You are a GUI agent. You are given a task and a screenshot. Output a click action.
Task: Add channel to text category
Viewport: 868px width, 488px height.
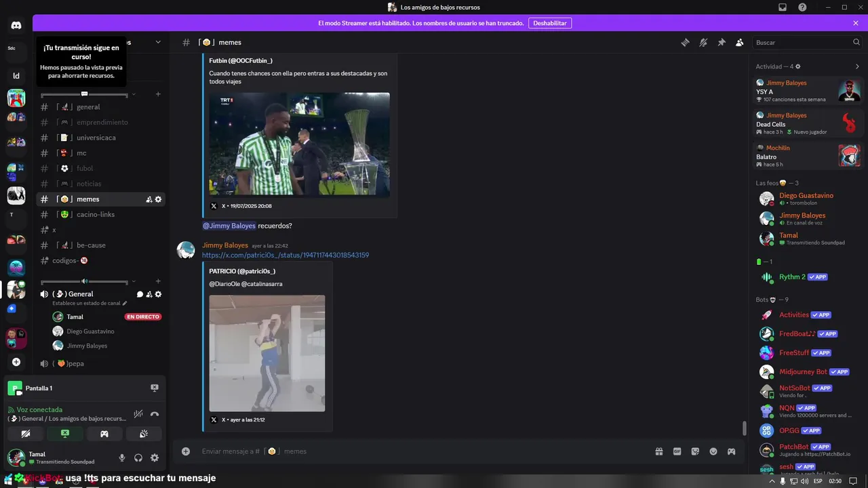pos(158,94)
